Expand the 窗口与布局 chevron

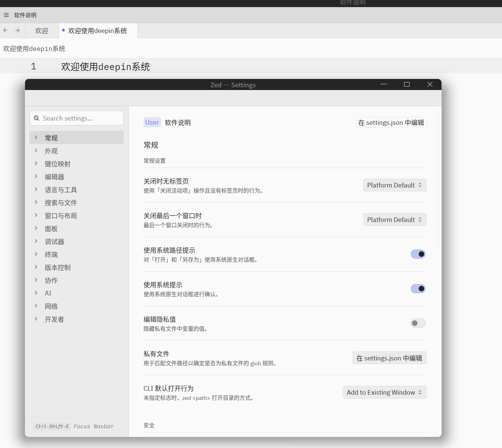point(36,215)
